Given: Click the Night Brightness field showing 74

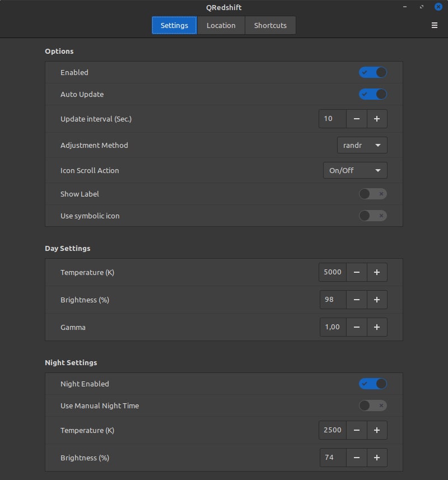Looking at the screenshot, I should [x=333, y=458].
